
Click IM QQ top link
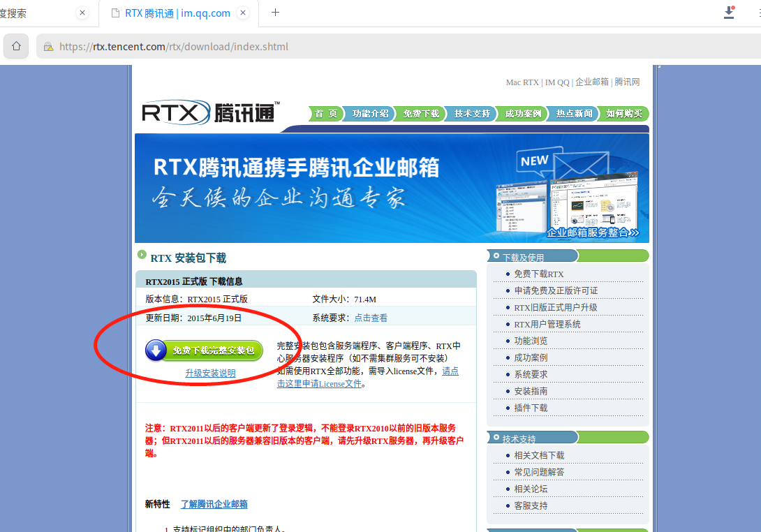pos(557,82)
